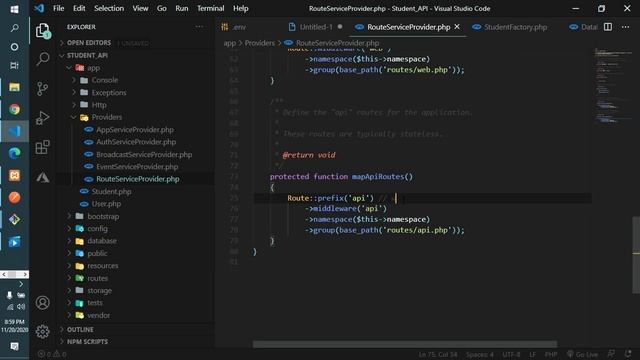Open User.php in explorer

click(x=106, y=204)
